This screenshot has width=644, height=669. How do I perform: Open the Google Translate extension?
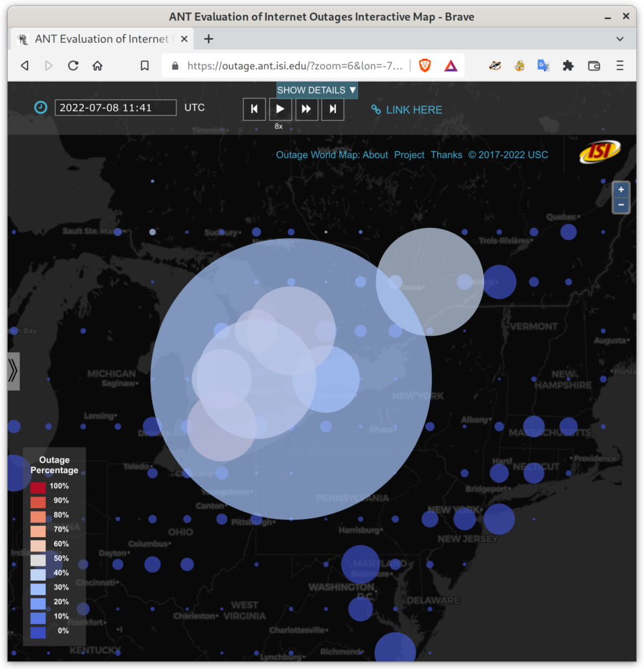coord(543,66)
